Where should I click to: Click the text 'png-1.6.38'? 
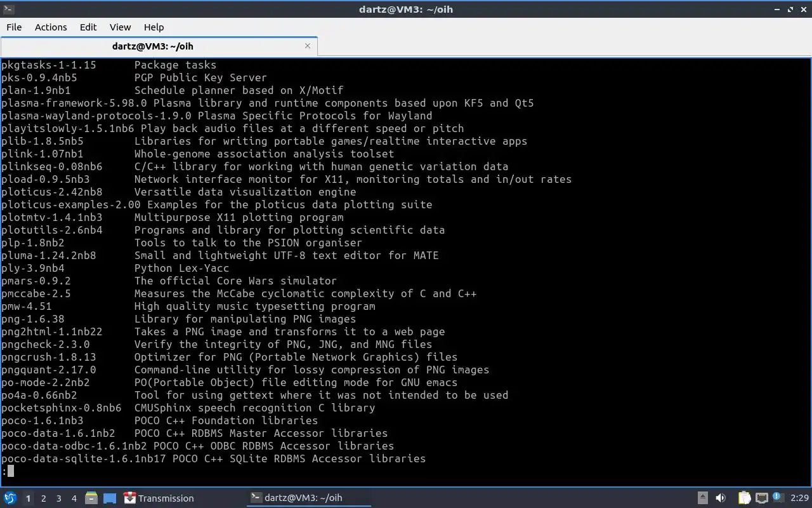point(33,319)
